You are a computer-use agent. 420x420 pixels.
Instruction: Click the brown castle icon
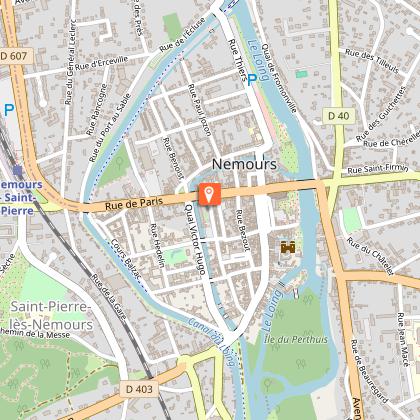(x=288, y=247)
